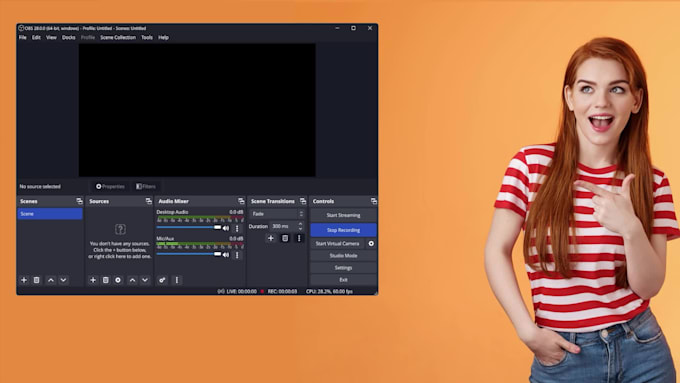Click the empty sources question mark placeholder
Screen dimensions: 680x383
[120, 229]
